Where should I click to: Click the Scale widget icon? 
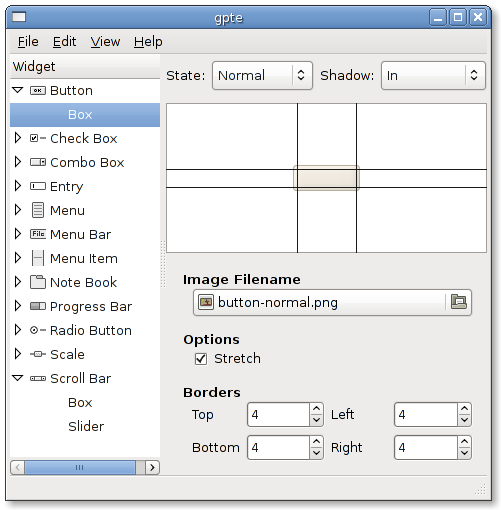(38, 354)
